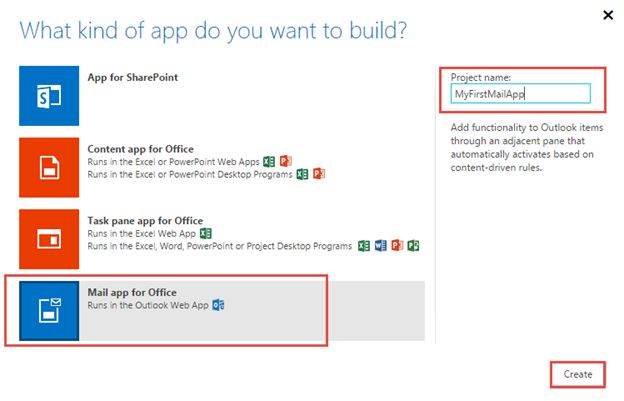Choose the Mail app for Office title
Image resolution: width=624 pixels, height=401 pixels.
(x=132, y=292)
